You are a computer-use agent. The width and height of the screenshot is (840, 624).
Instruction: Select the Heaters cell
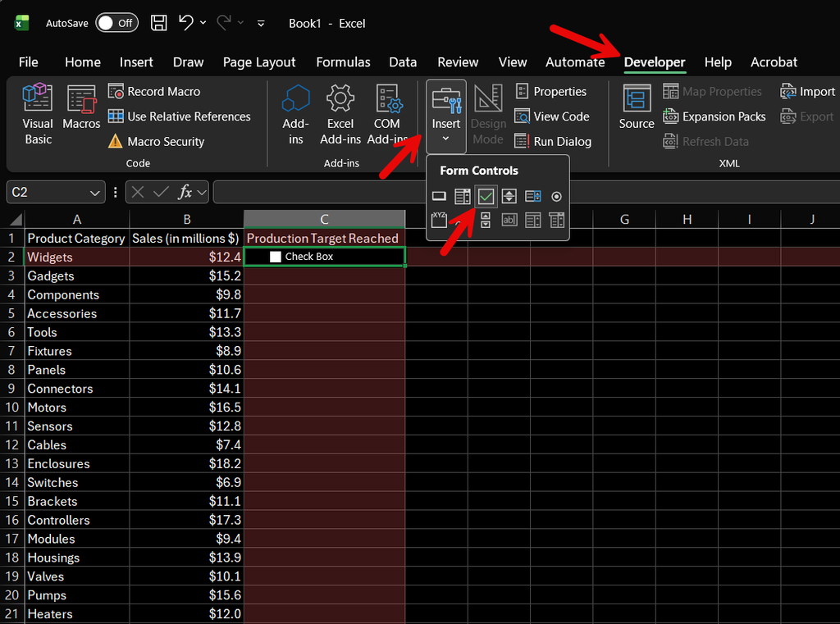coord(77,614)
